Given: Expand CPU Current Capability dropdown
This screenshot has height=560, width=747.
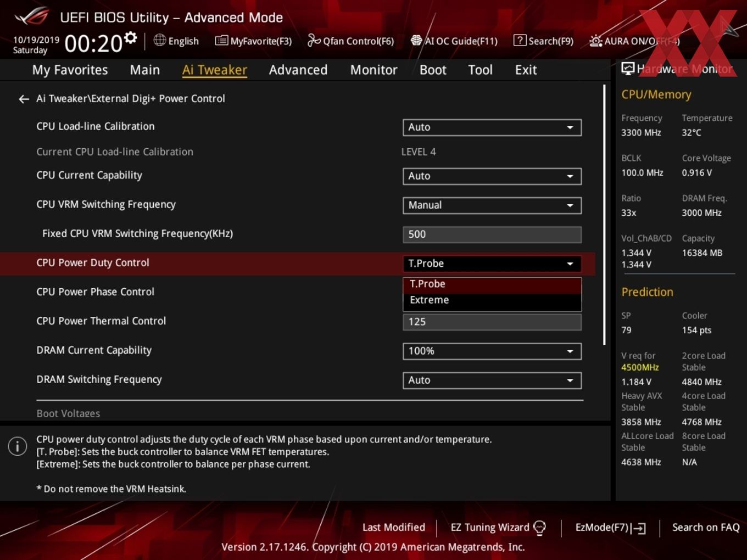Looking at the screenshot, I should [492, 176].
